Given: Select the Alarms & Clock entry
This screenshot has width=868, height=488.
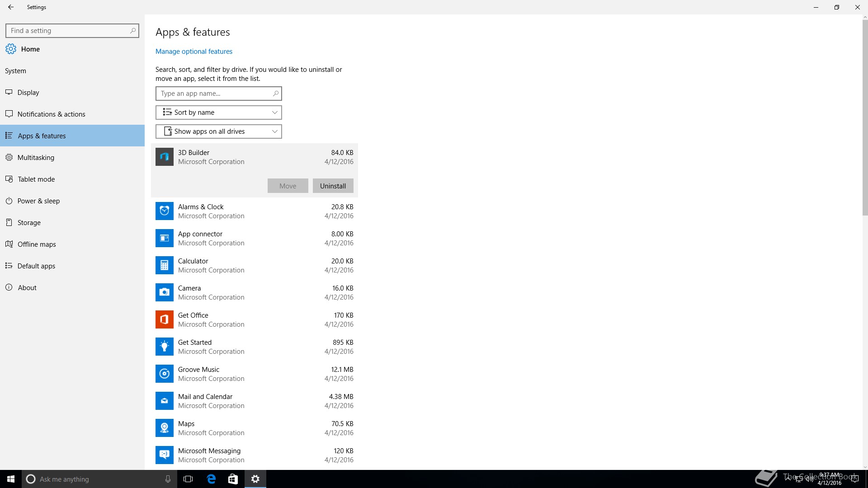Looking at the screenshot, I should point(255,211).
